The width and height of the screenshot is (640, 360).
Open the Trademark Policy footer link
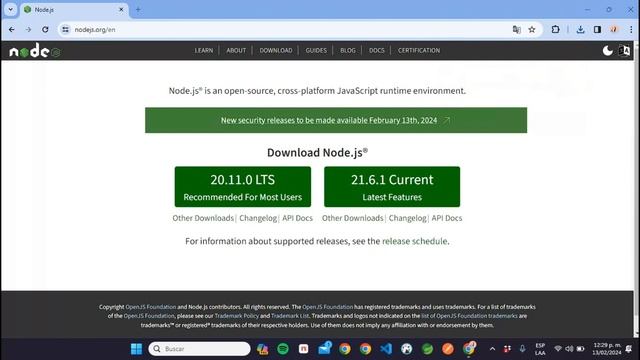(237, 316)
